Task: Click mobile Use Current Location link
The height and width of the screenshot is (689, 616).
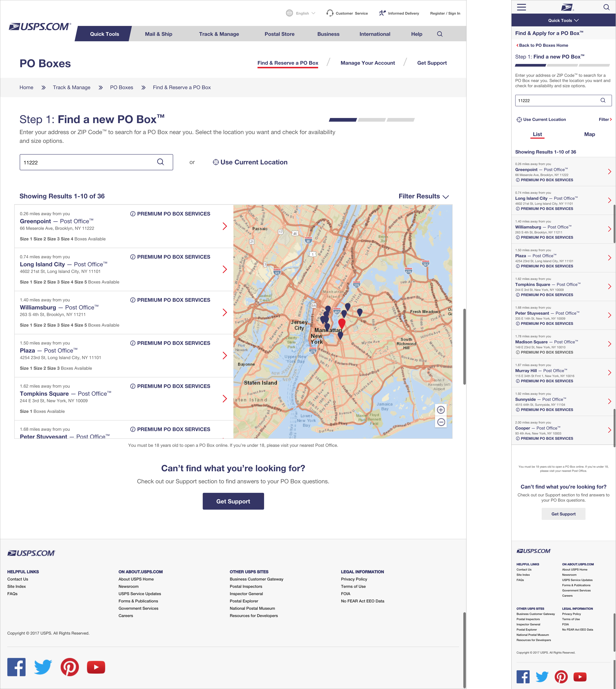Action: click(541, 119)
